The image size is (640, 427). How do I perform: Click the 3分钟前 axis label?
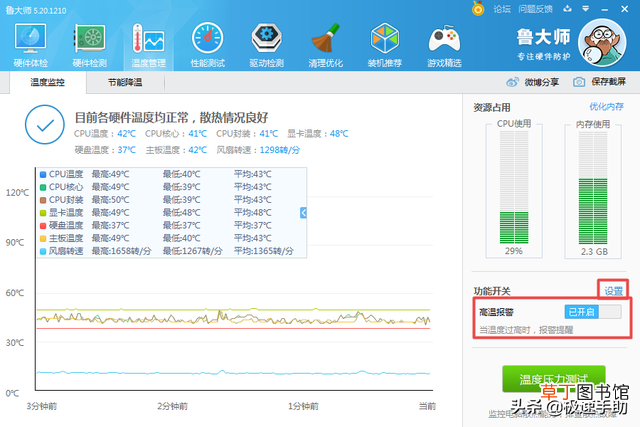[x=42, y=406]
